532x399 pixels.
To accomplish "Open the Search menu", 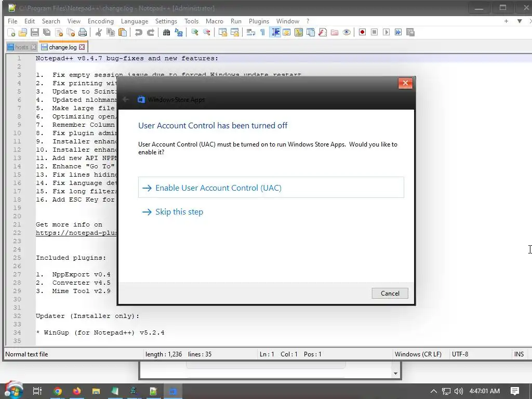I will [51, 21].
